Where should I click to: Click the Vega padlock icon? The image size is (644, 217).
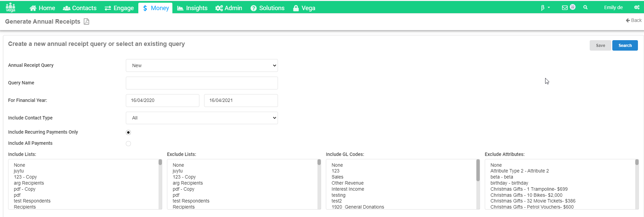coord(296,8)
